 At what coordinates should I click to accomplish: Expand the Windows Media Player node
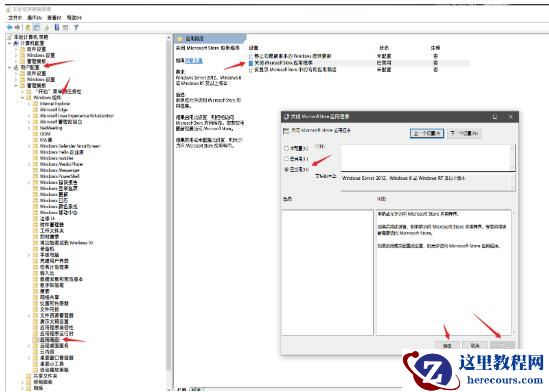[29, 164]
